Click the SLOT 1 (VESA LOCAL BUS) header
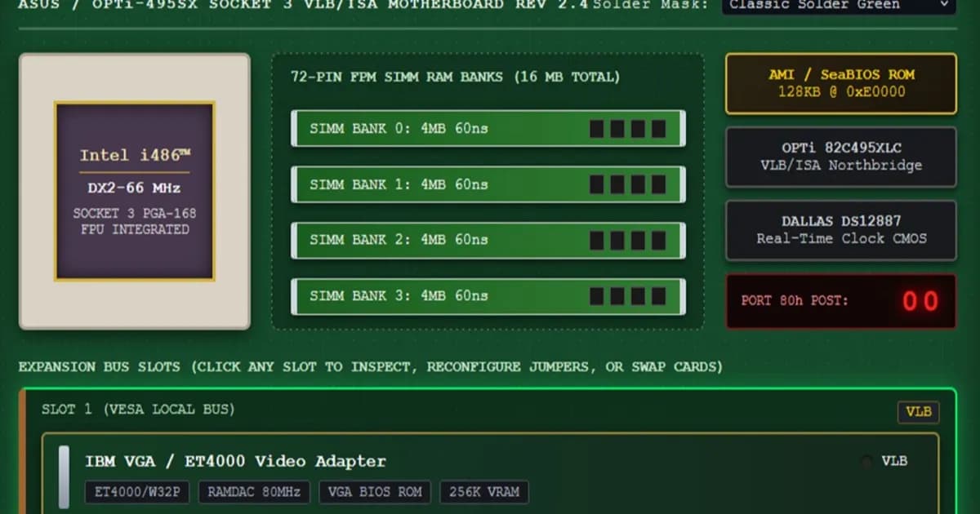Screen dimensions: 980x514 tap(138, 410)
